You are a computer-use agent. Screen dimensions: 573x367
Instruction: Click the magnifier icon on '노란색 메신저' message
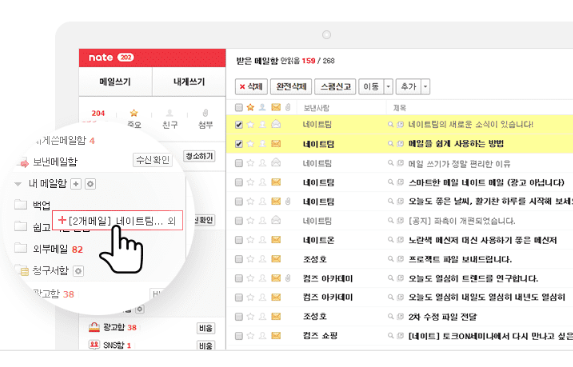[391, 240]
